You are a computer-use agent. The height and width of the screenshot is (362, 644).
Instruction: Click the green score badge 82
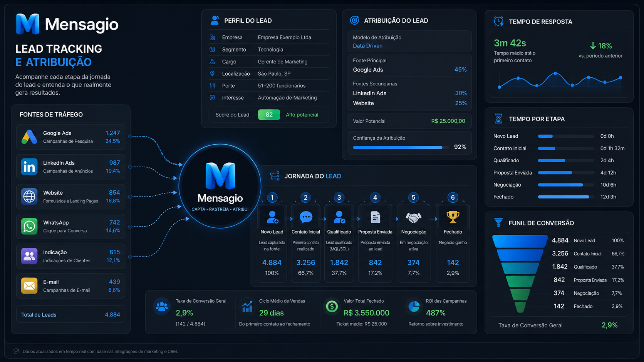(269, 115)
